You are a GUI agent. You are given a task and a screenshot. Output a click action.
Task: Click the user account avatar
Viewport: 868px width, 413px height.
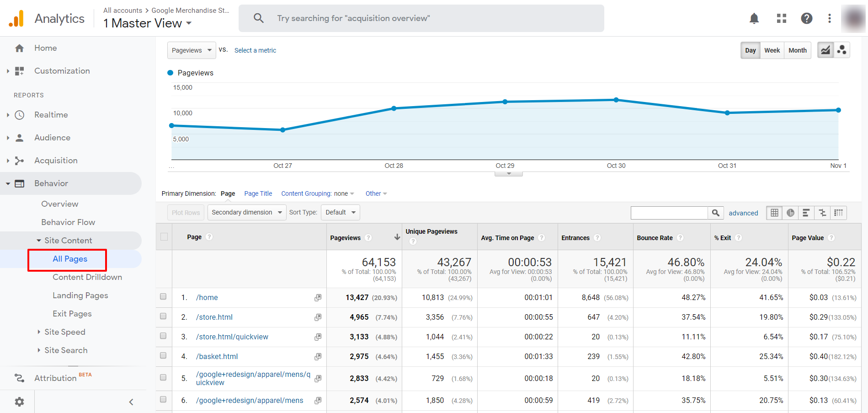pos(853,19)
